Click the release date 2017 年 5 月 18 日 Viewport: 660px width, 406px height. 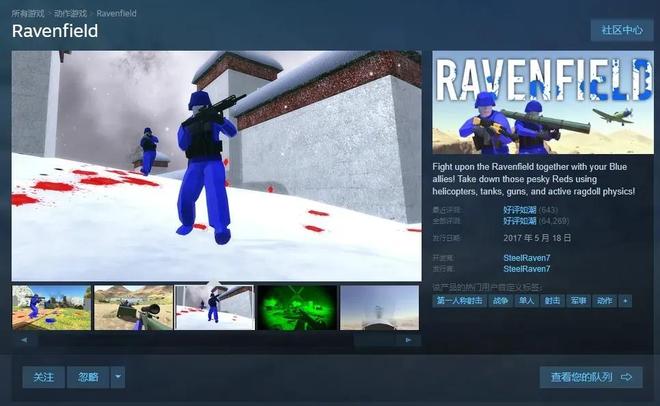pyautogui.click(x=537, y=238)
